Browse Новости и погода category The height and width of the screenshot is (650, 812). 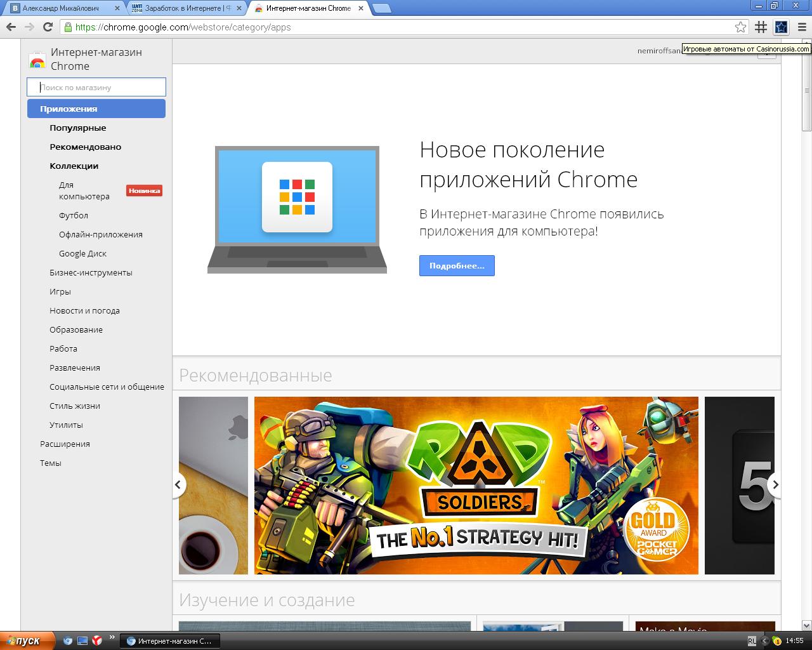pyautogui.click(x=84, y=310)
